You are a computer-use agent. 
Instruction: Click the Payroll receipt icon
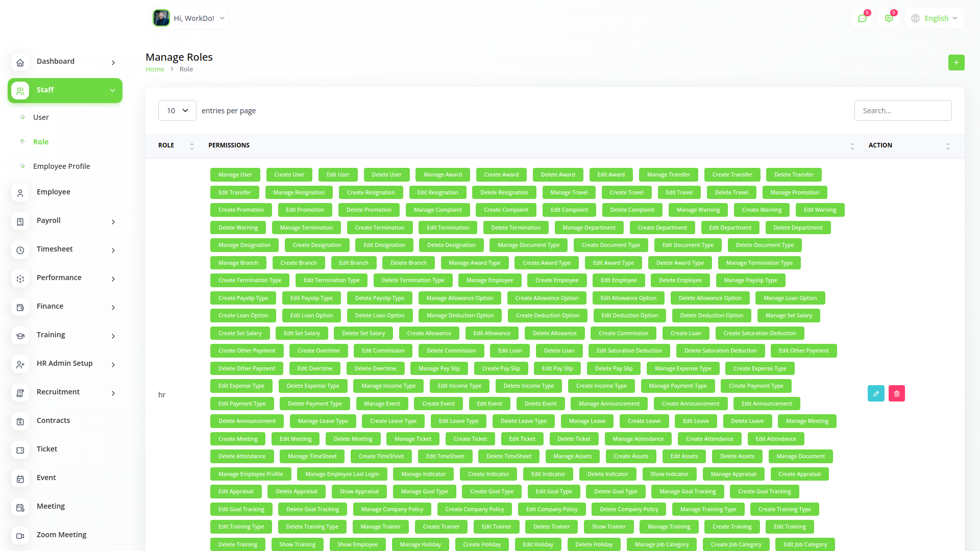point(20,221)
